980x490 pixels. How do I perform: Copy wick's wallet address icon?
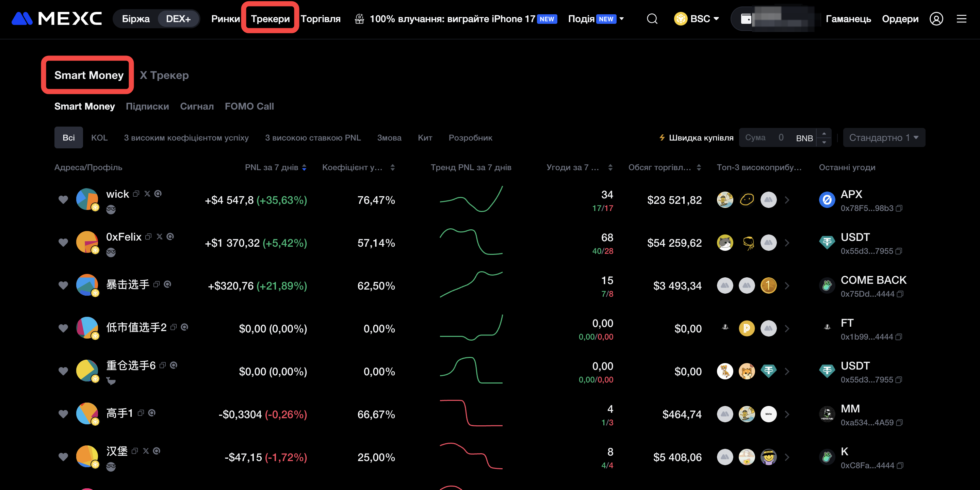136,194
